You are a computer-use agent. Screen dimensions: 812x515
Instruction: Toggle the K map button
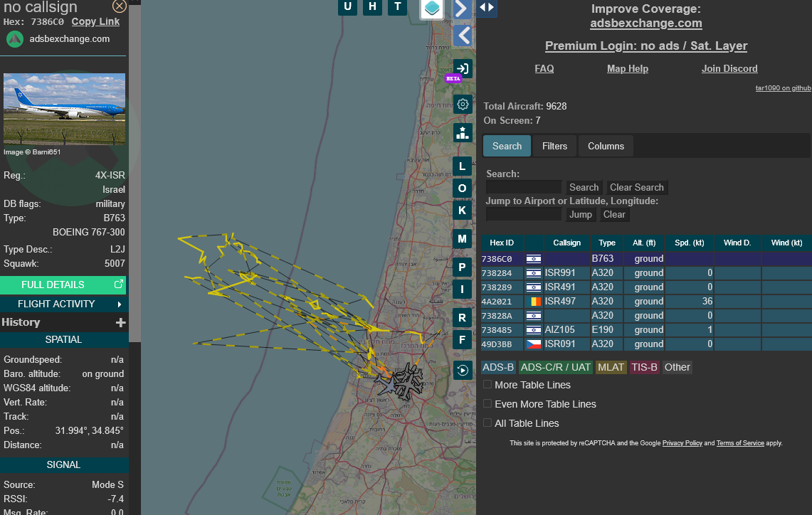[x=462, y=210]
